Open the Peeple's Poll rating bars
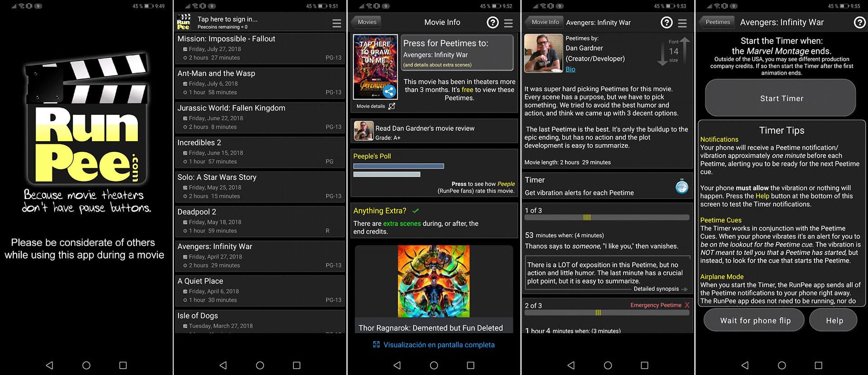The height and width of the screenshot is (375, 868). point(398,170)
